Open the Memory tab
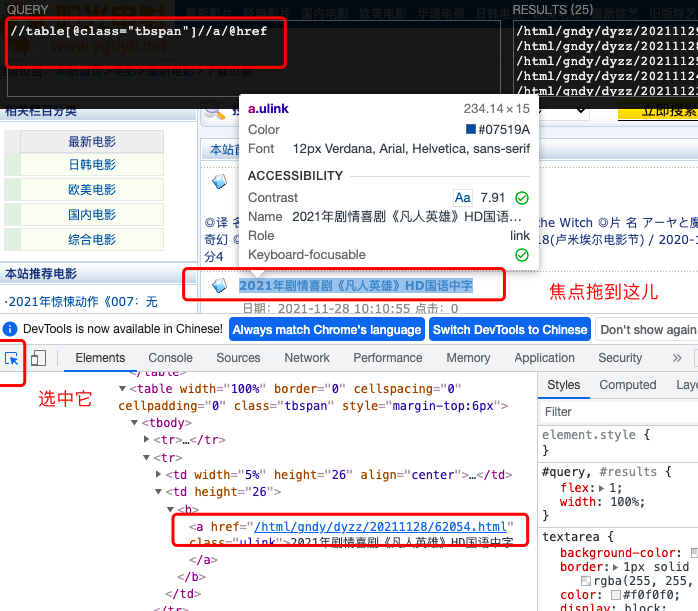 pyautogui.click(x=468, y=358)
